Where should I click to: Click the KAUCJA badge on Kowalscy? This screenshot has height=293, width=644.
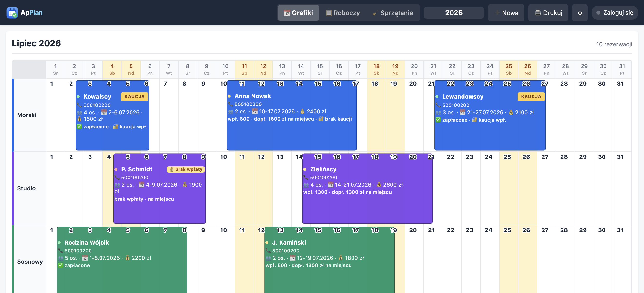tap(134, 97)
